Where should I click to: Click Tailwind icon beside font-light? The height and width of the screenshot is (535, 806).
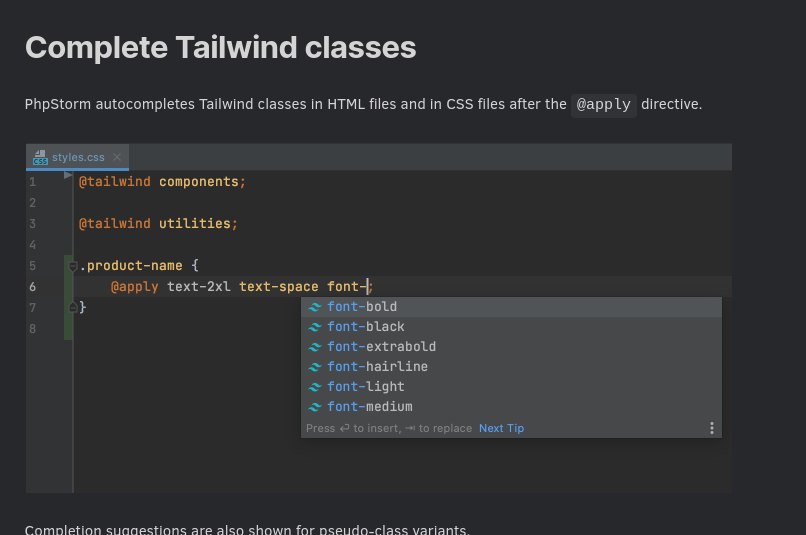point(315,388)
